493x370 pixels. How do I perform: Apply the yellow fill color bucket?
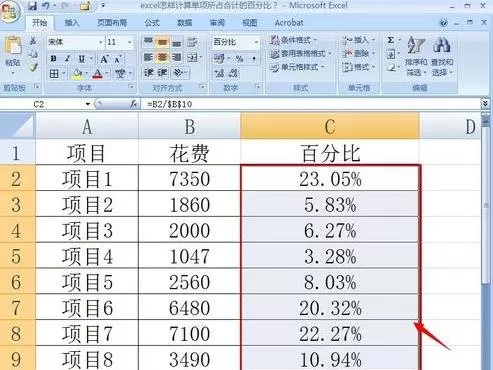77,74
